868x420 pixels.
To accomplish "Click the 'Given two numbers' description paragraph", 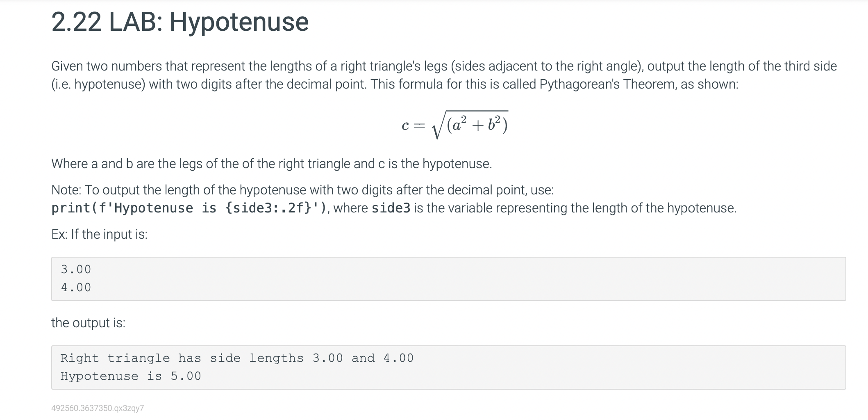I will click(444, 75).
